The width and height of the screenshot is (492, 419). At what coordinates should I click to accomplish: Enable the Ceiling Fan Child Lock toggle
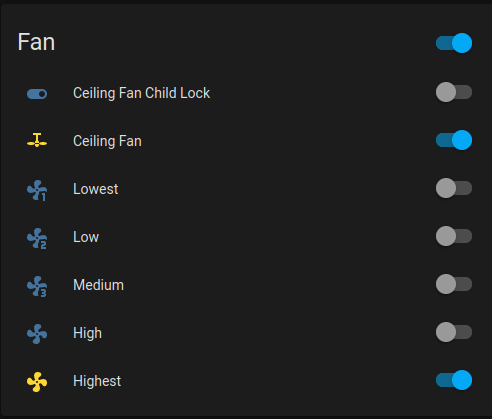coord(454,92)
